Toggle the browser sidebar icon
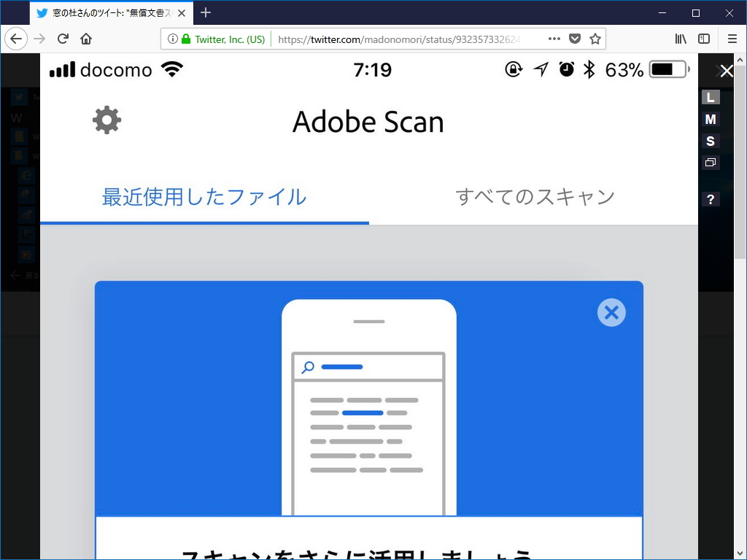 (x=704, y=39)
